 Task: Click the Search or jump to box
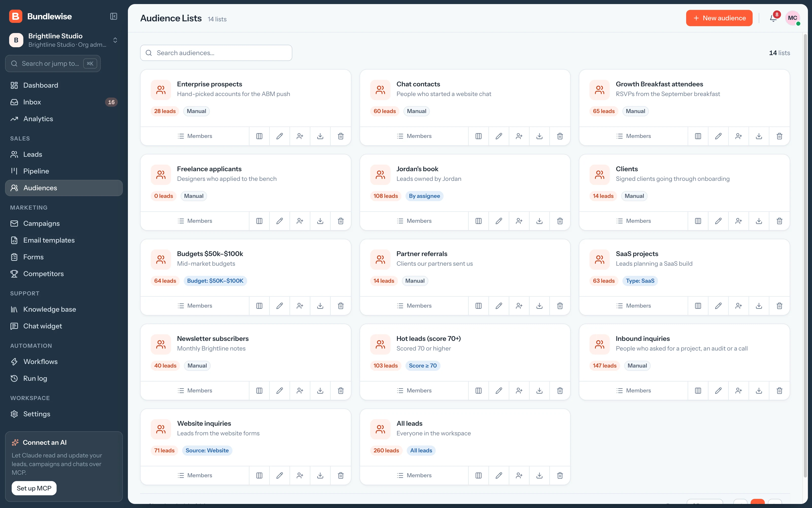(53, 63)
